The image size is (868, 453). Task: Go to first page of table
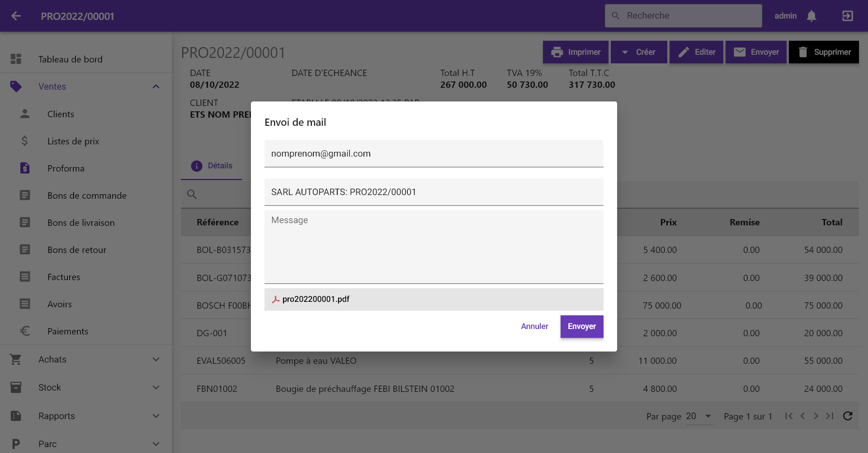pos(789,416)
